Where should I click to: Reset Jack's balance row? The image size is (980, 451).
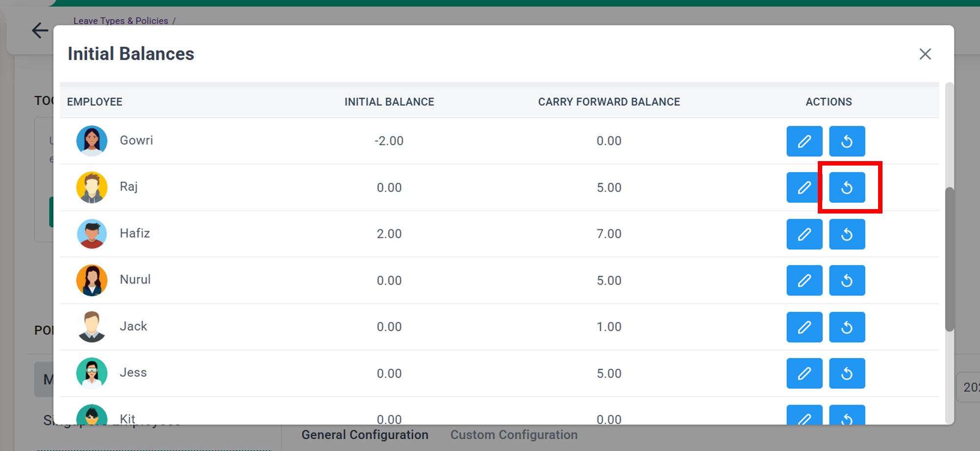tap(847, 327)
